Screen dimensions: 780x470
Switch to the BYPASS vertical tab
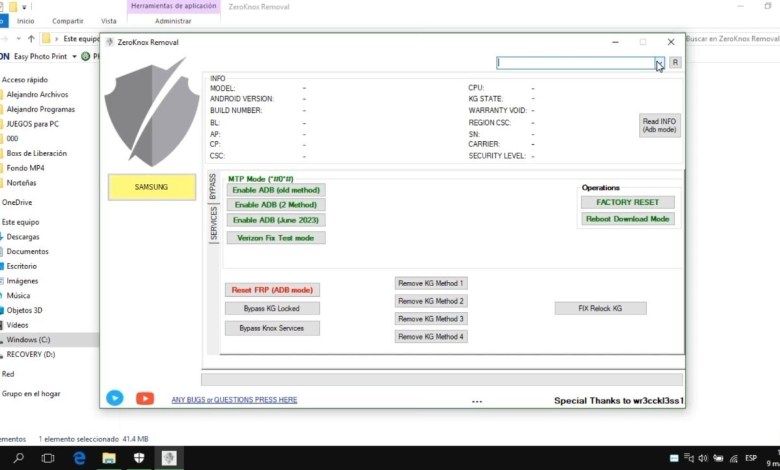click(213, 187)
